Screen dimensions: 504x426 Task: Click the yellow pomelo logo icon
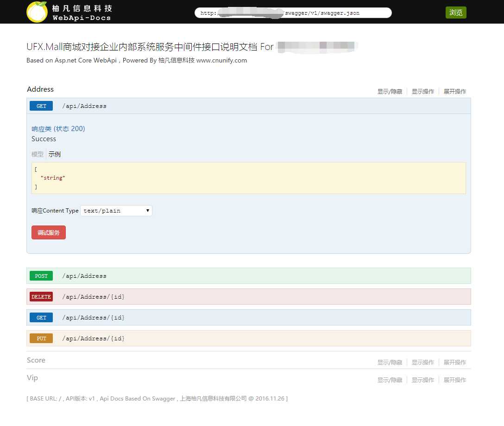tap(37, 12)
